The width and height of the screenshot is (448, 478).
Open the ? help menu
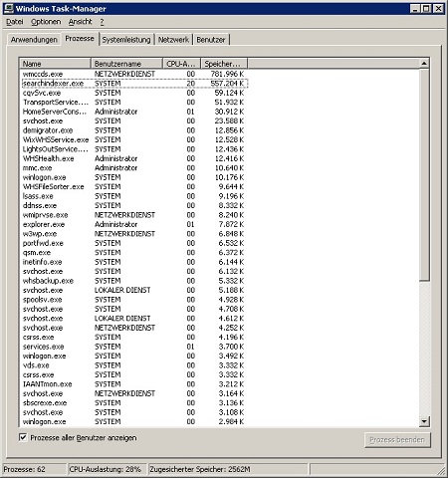102,22
